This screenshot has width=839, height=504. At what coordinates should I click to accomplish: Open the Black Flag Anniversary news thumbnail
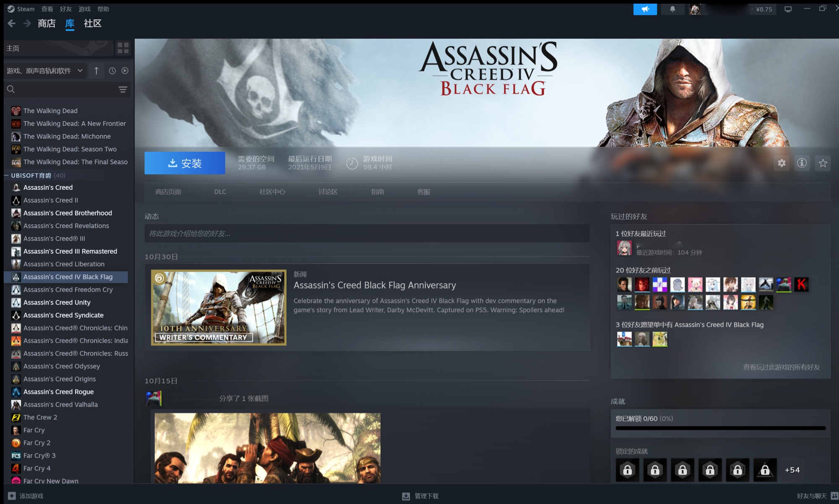(219, 308)
